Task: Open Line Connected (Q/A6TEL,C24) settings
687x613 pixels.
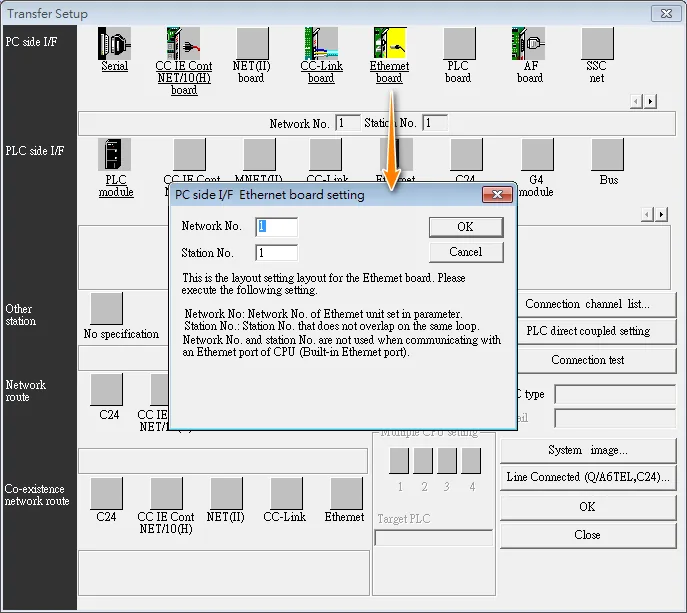Action: (588, 477)
